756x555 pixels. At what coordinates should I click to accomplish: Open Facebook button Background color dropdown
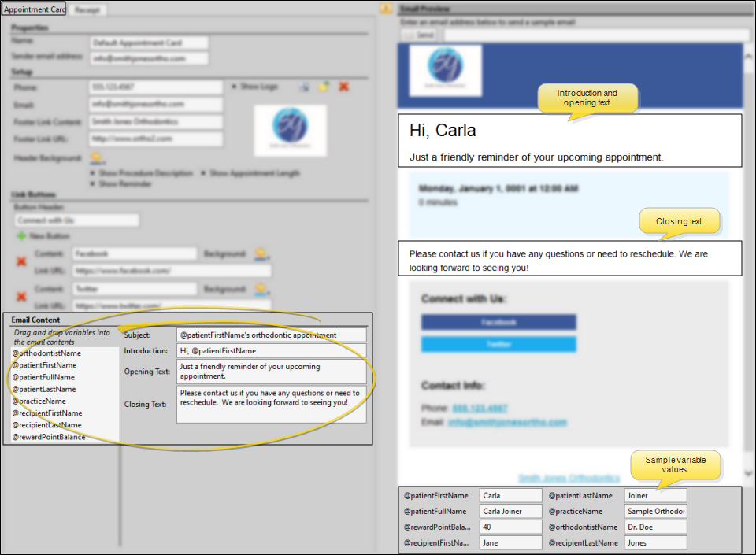pyautogui.click(x=261, y=254)
